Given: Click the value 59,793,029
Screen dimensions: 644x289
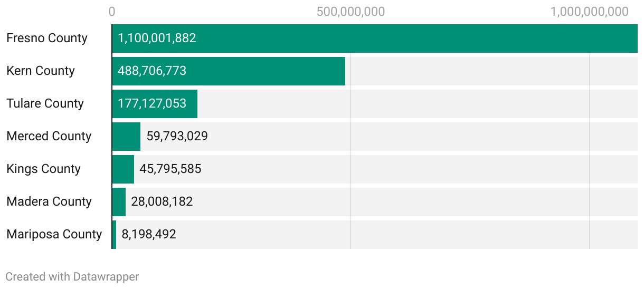Looking at the screenshot, I should click(177, 137).
